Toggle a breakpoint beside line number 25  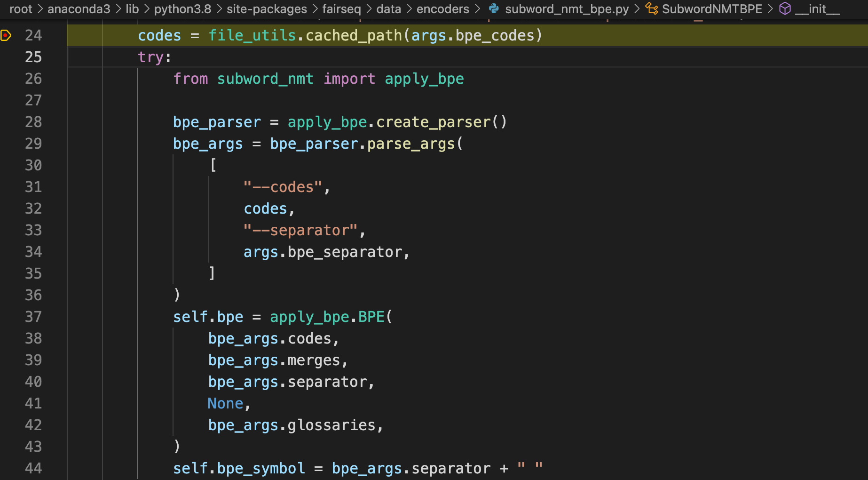[x=6, y=57]
